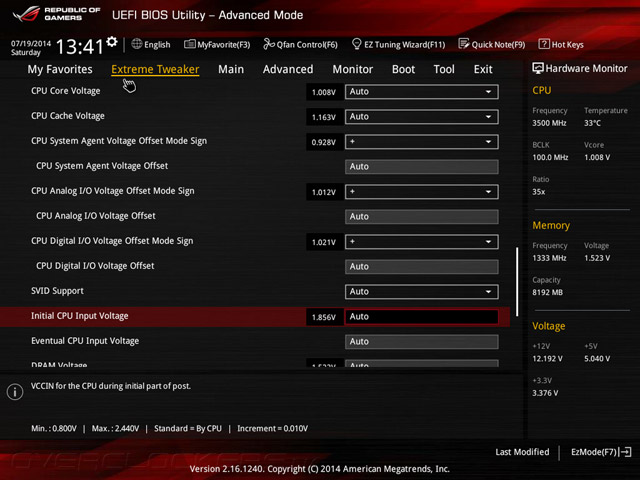Expand the CPU Cache Voltage dropdown
This screenshot has width=640, height=480.
422,117
